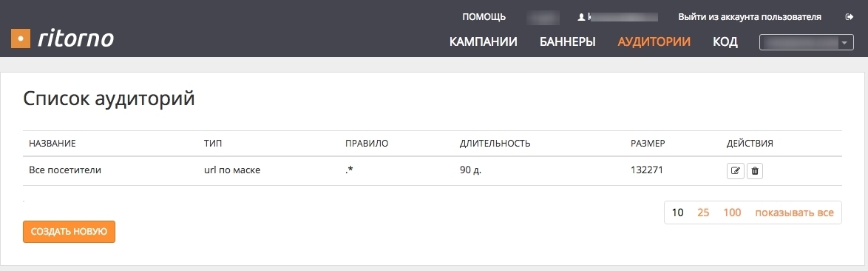Click the ПОМОЩЬ help link
Screen dimensions: 868x271
[x=484, y=17]
